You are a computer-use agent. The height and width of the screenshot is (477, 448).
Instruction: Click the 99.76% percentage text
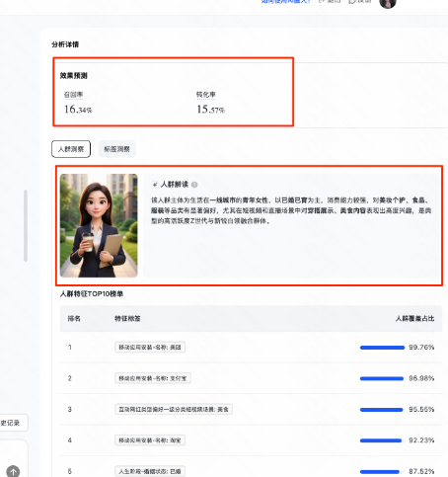421,348
